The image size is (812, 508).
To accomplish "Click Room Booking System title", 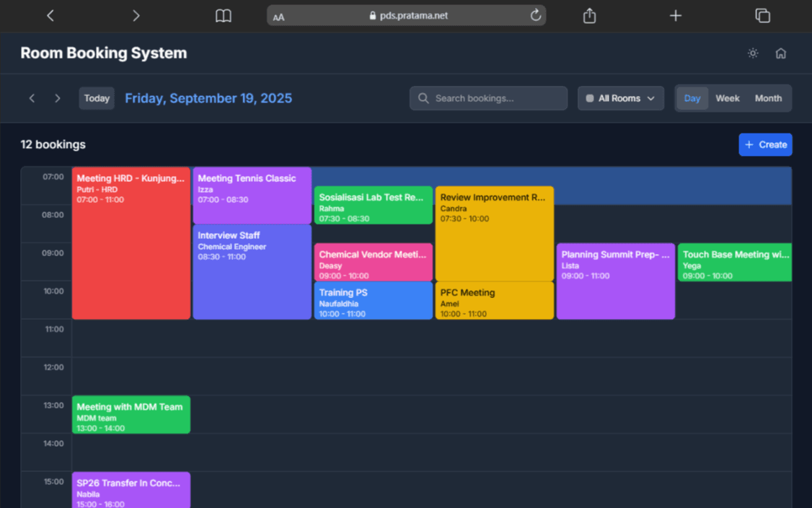I will pyautogui.click(x=104, y=53).
